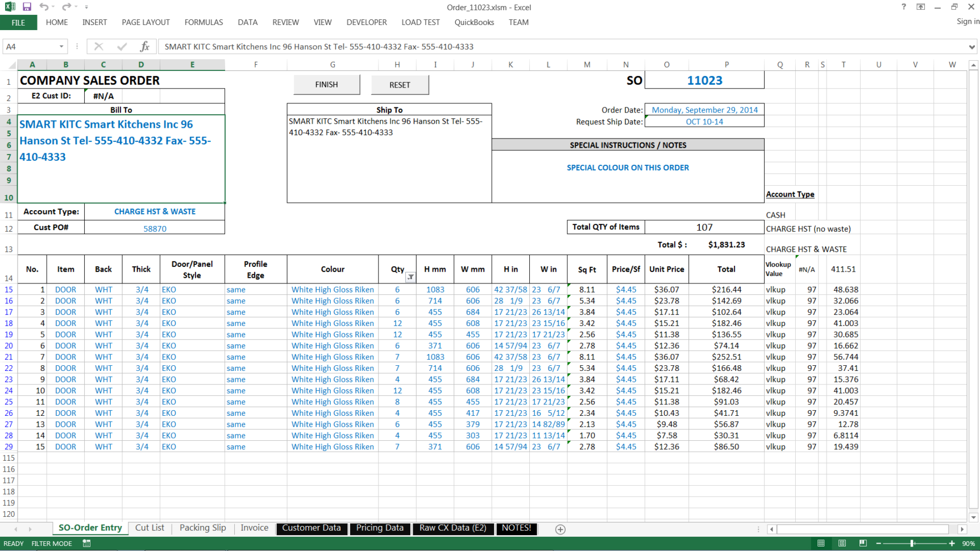Confirm entry with the formula bar checkmark
Image resolution: width=980 pixels, height=551 pixels.
pyautogui.click(x=121, y=47)
